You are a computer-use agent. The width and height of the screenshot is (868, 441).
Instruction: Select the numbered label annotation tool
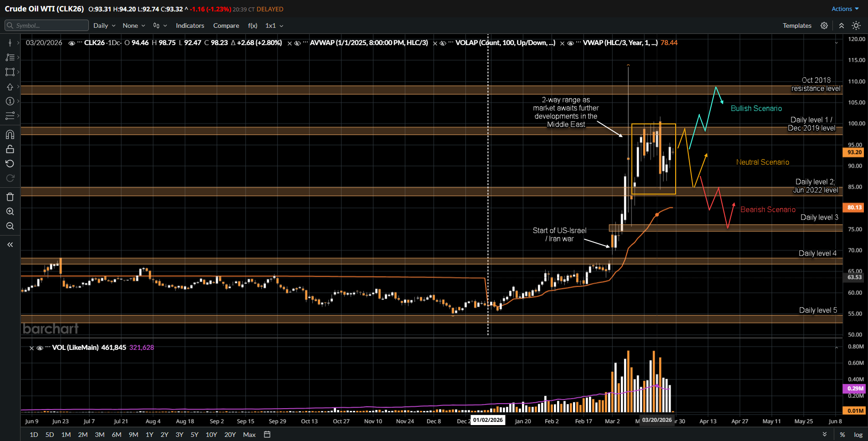tap(10, 101)
